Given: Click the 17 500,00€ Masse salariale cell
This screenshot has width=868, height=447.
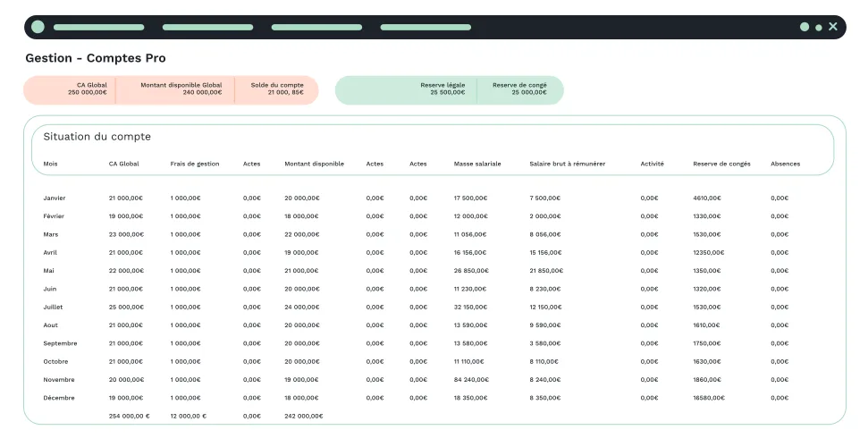Looking at the screenshot, I should point(470,198).
